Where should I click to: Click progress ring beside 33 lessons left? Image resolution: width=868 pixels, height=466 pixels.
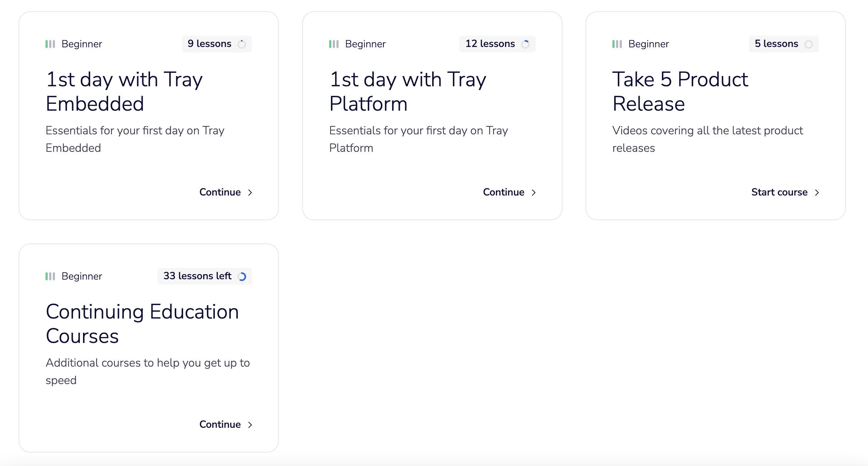pyautogui.click(x=242, y=277)
